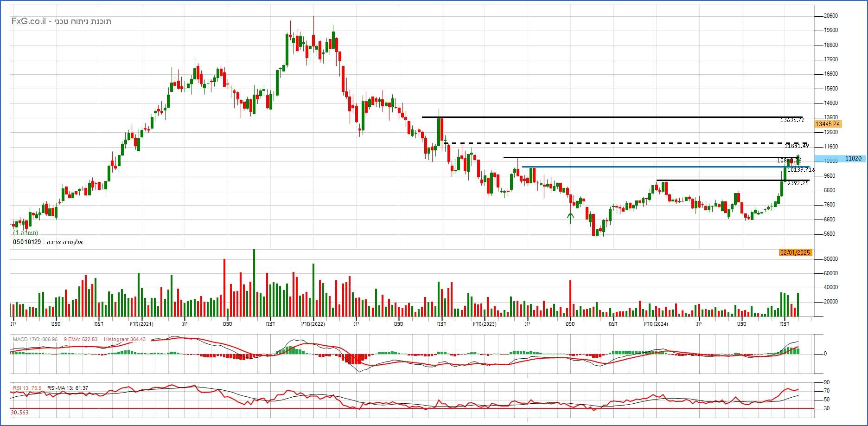
Task: Click the black horizontal line at 13636.72
Action: 612,117
